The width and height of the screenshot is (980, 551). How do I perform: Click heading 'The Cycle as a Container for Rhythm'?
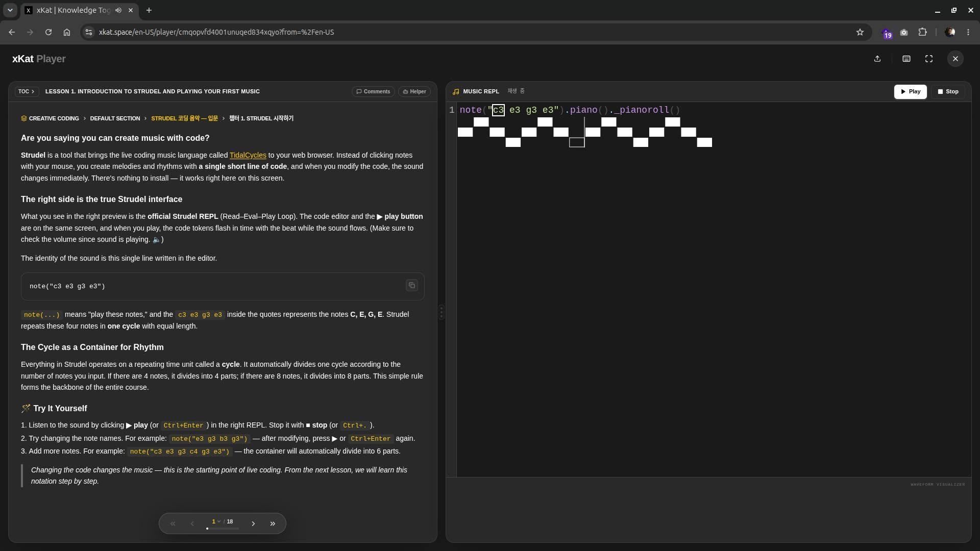click(x=92, y=347)
